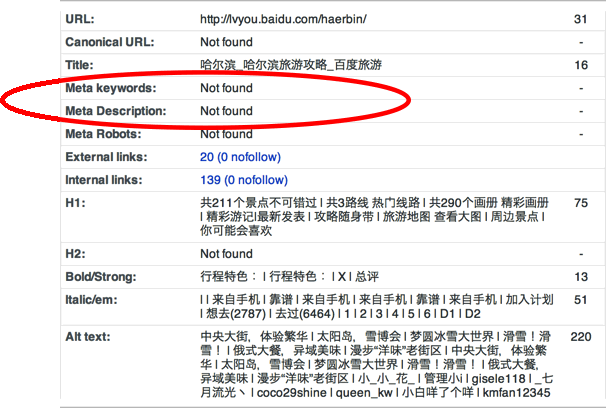Screen dimensions: 606x408
Task: Click 'Not found' in Meta keywords row
Action: click(226, 88)
